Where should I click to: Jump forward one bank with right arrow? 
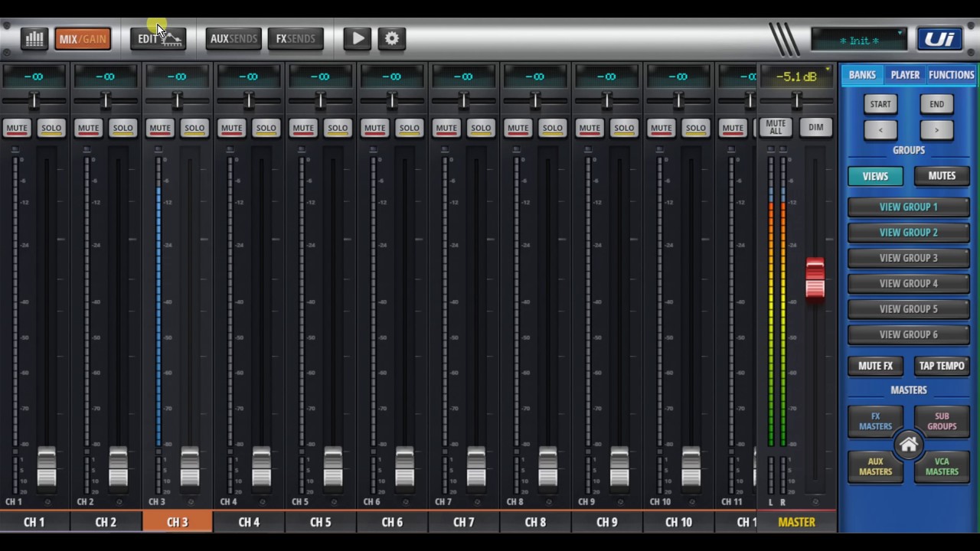click(936, 130)
